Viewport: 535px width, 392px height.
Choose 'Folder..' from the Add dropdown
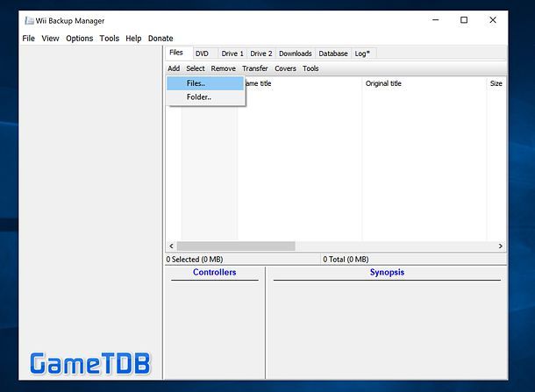[205, 97]
